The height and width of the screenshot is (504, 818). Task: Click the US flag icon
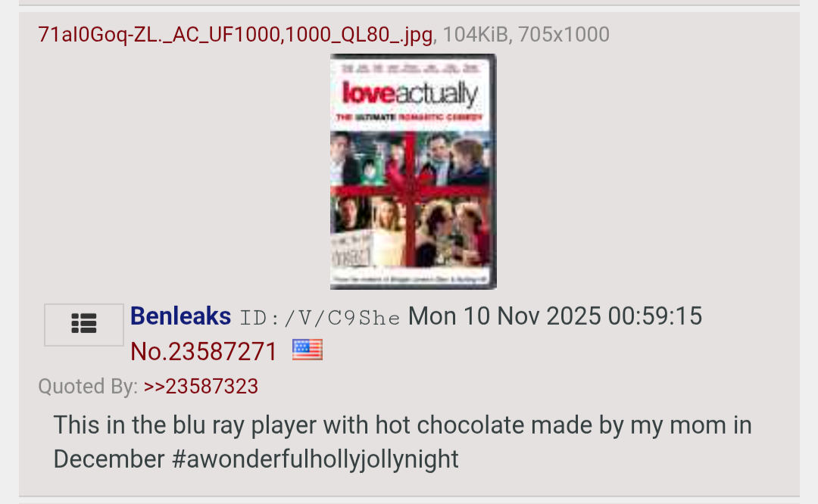[x=308, y=350]
